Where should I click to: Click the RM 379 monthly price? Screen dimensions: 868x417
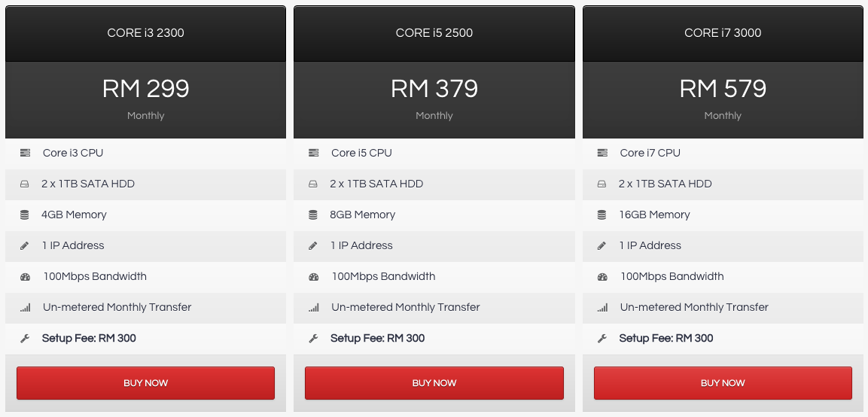click(x=434, y=89)
